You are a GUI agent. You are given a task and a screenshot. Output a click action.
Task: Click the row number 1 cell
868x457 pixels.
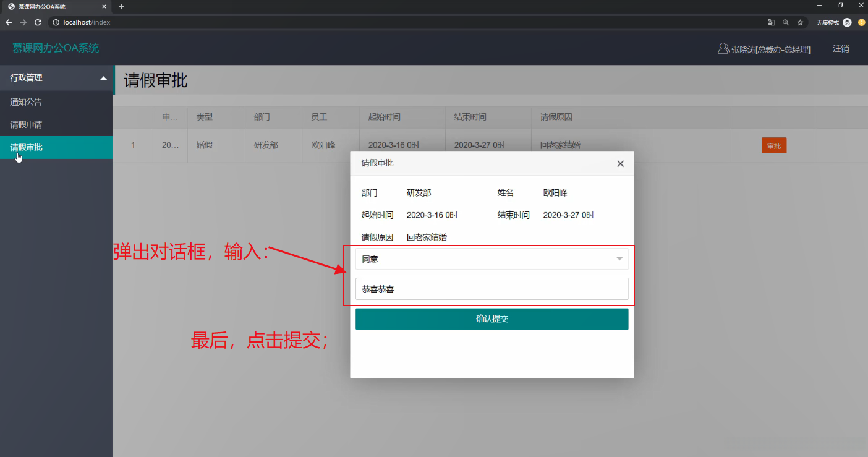click(133, 145)
